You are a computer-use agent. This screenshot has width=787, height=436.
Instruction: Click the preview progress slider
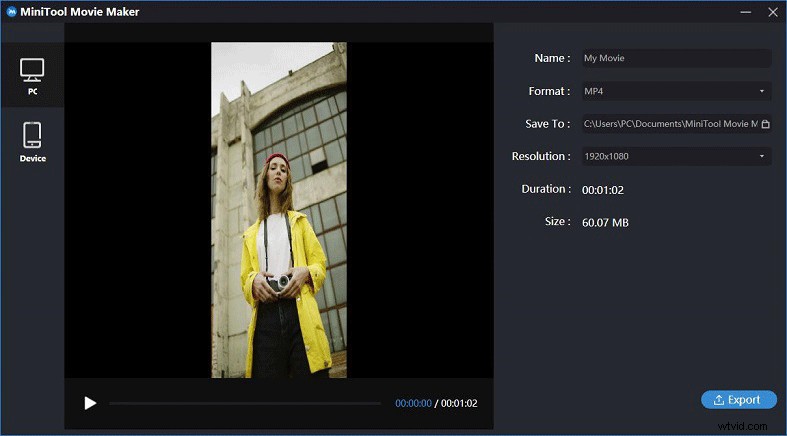(244, 403)
